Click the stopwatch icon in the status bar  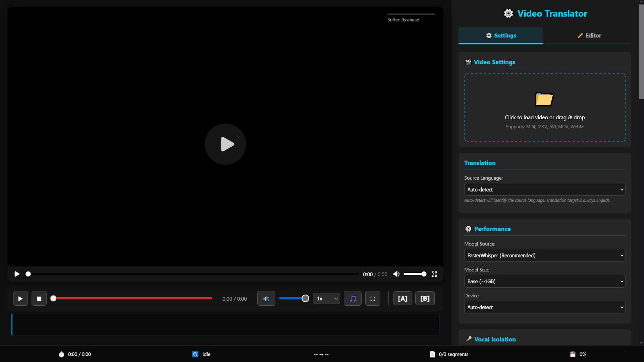(x=61, y=354)
